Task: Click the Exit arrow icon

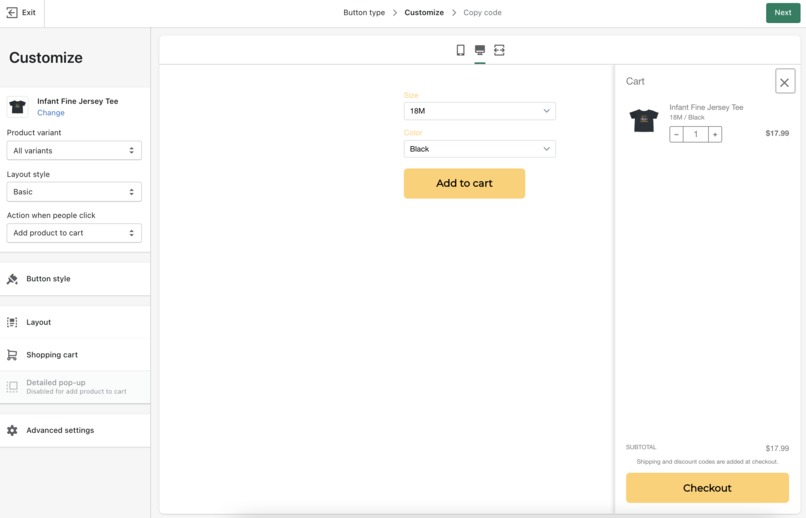Action: click(11, 12)
